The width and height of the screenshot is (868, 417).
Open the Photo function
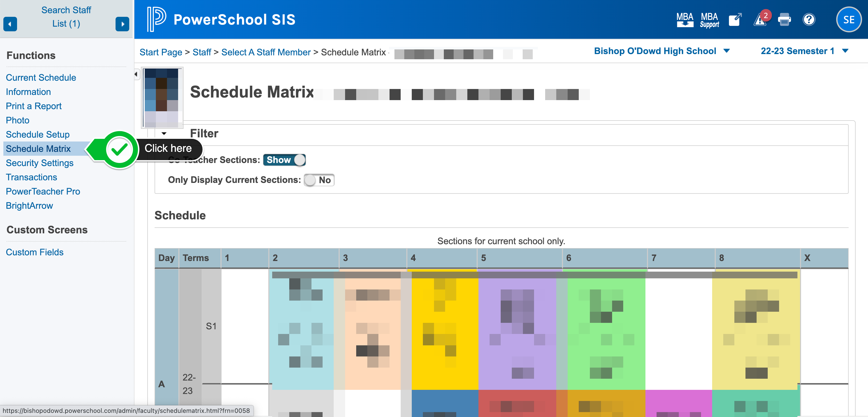point(18,120)
